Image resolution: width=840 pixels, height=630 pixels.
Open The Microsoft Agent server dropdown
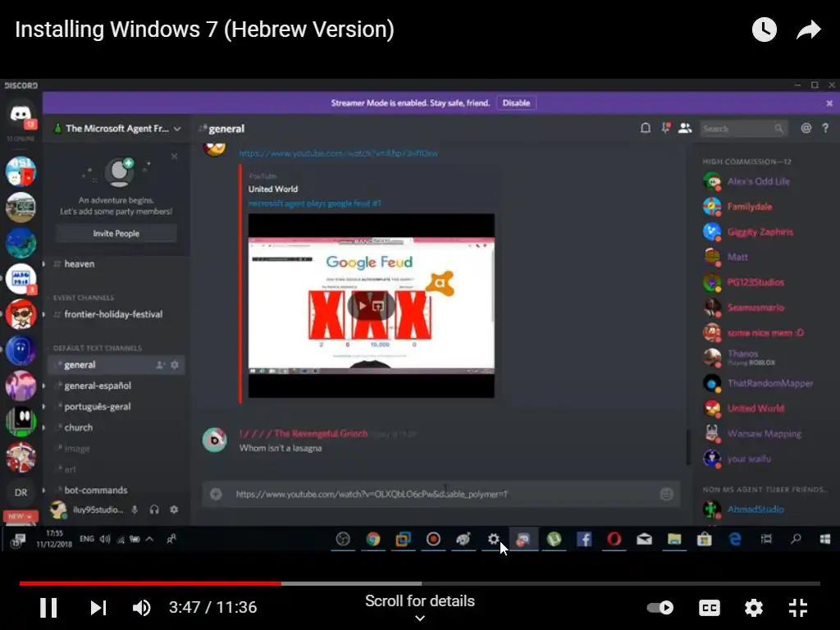117,129
